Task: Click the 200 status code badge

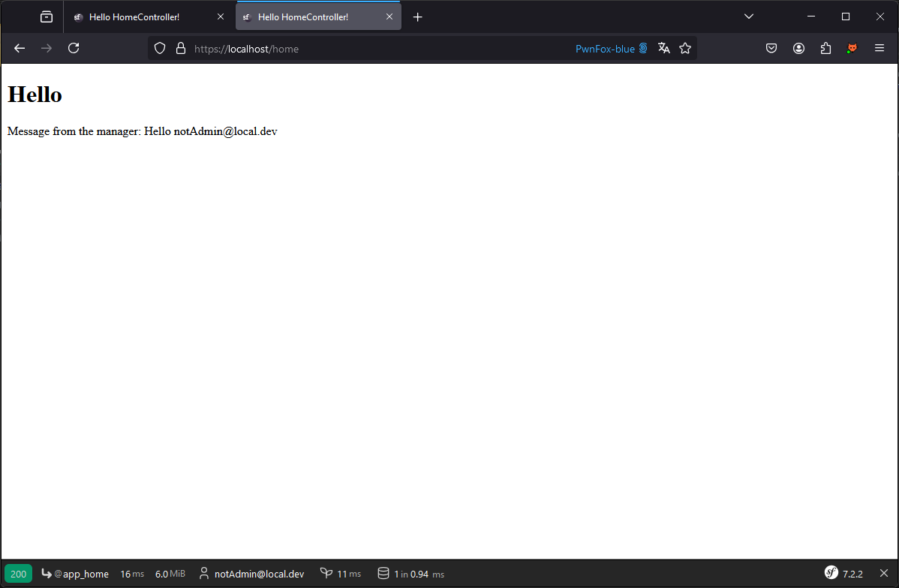Action: tap(18, 574)
